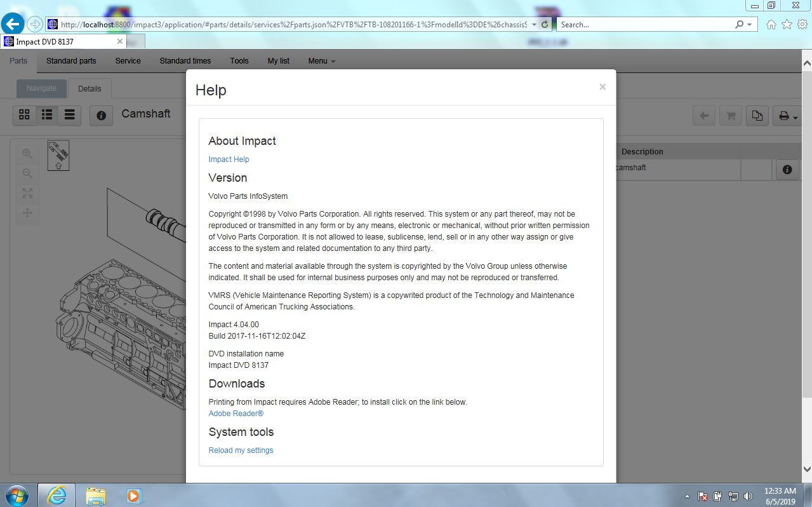Click the info button in the camshaft row

(787, 170)
